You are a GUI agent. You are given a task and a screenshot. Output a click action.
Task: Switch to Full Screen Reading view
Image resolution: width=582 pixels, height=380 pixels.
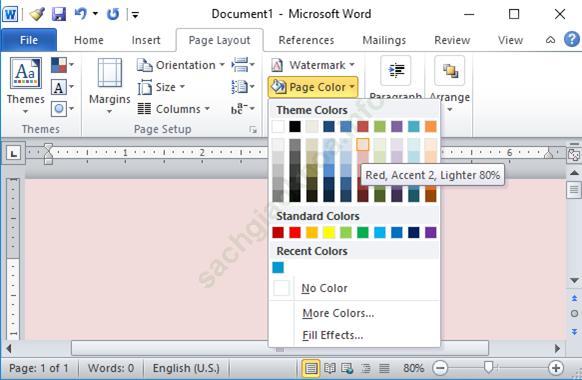click(x=329, y=368)
